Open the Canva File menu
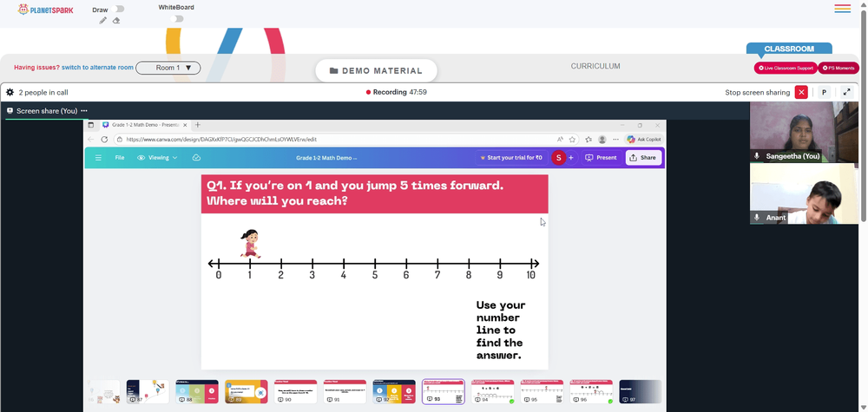This screenshot has width=868, height=412. 120,158
